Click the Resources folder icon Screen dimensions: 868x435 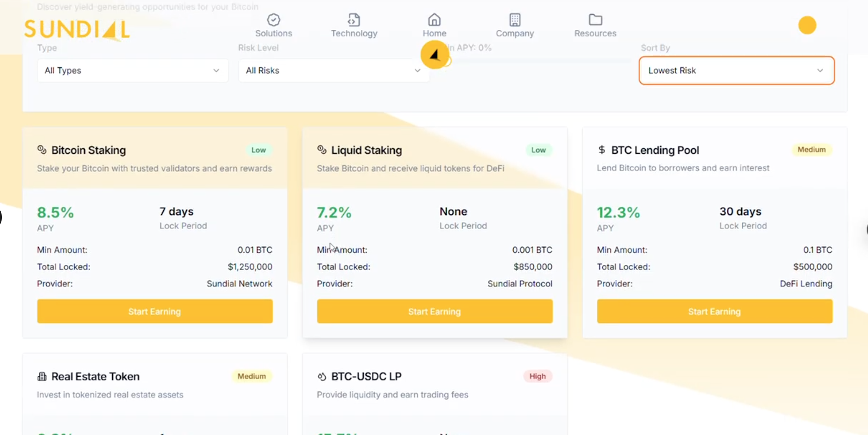point(595,20)
